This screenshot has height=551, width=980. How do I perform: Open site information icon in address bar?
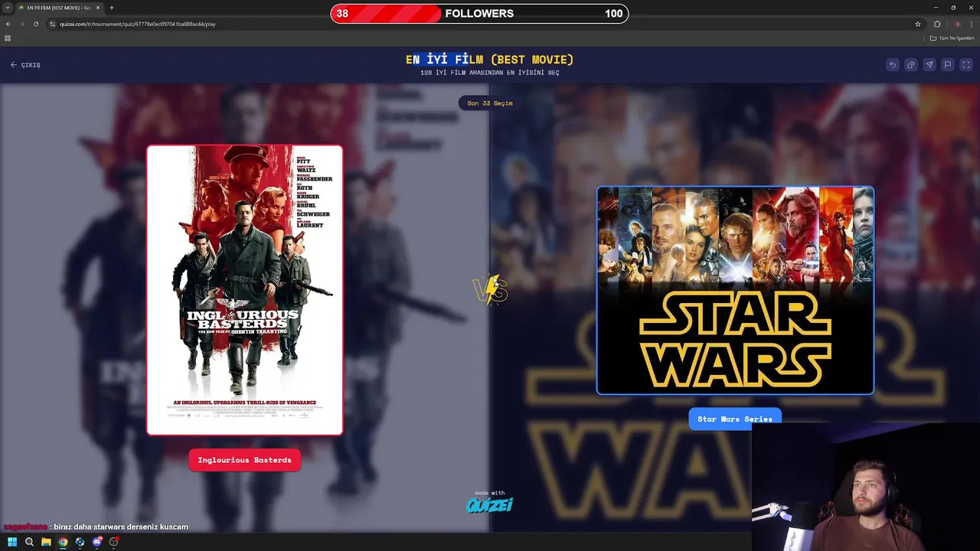pyautogui.click(x=53, y=24)
